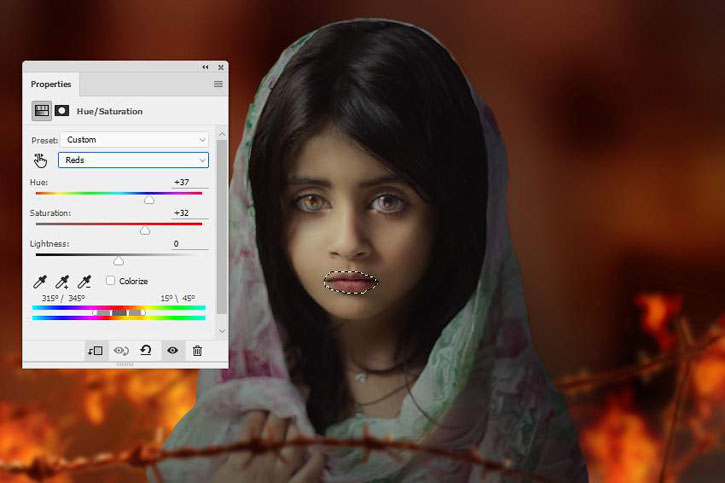Screen dimensions: 725x483
Task: Open the Preset dropdown set to Custom
Action: (x=135, y=140)
